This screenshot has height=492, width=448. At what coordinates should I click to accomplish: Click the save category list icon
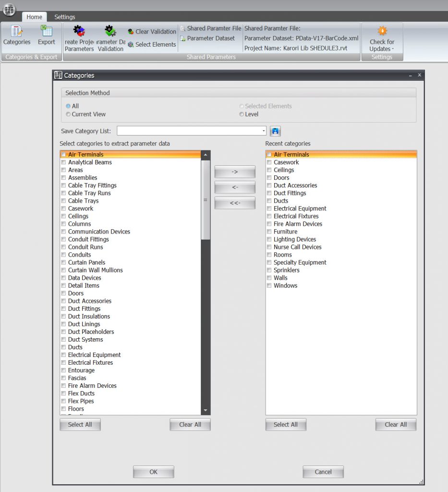click(x=275, y=131)
